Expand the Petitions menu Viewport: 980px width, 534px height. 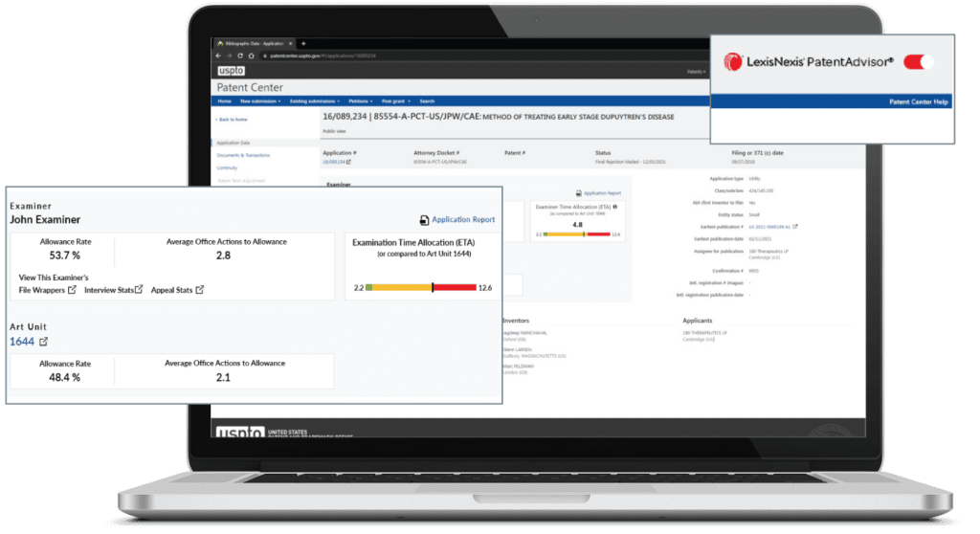pos(360,101)
